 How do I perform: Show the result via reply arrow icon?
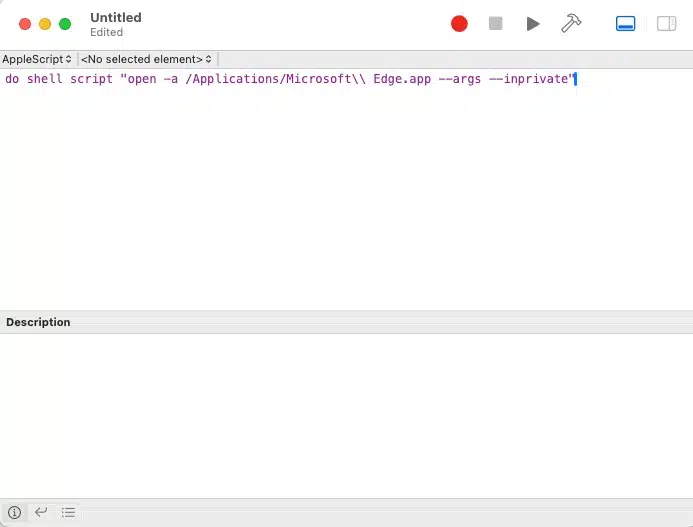(41, 512)
